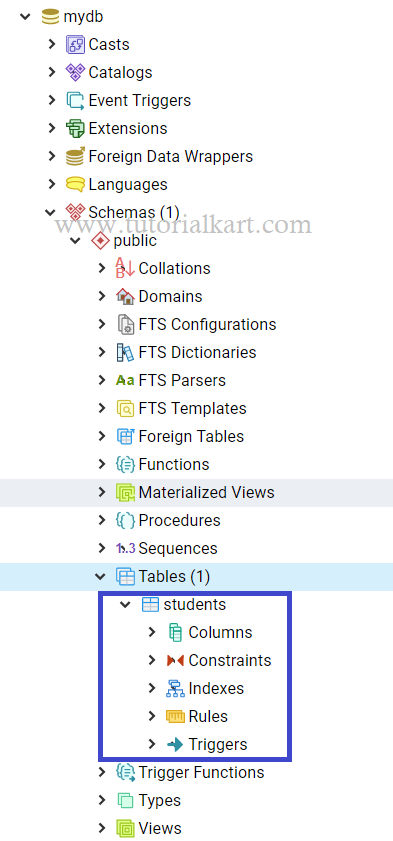Select the 'public' schema label

[135, 241]
